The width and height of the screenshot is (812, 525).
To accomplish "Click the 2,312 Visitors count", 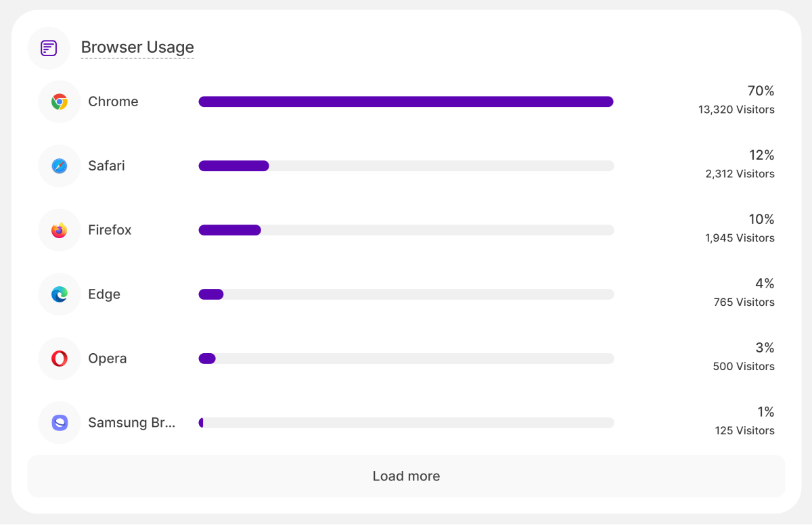I will 740,174.
